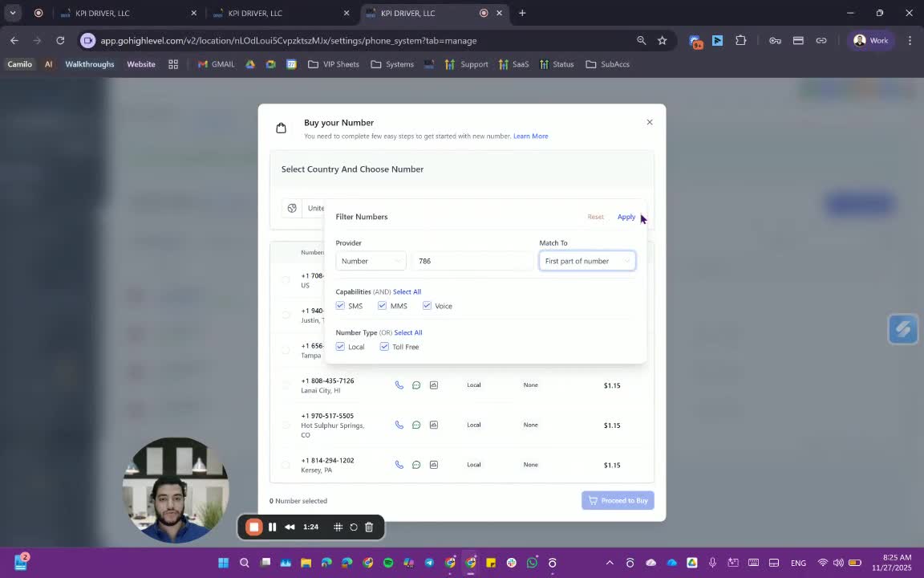924x578 pixels.
Task: Select the radio button for +1 970-517-5505
Action: point(286,425)
